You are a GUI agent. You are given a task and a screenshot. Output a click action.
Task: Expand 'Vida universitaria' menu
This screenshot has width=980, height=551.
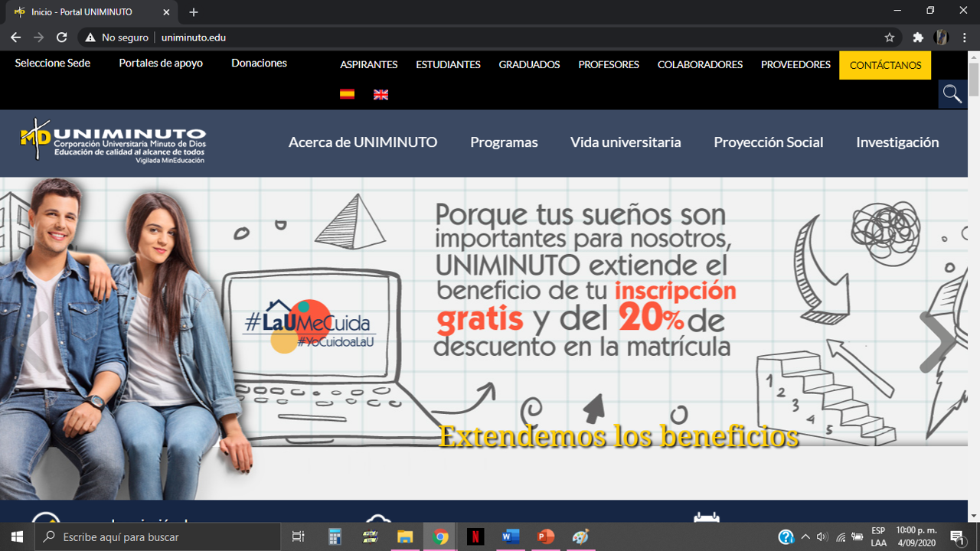click(x=626, y=142)
